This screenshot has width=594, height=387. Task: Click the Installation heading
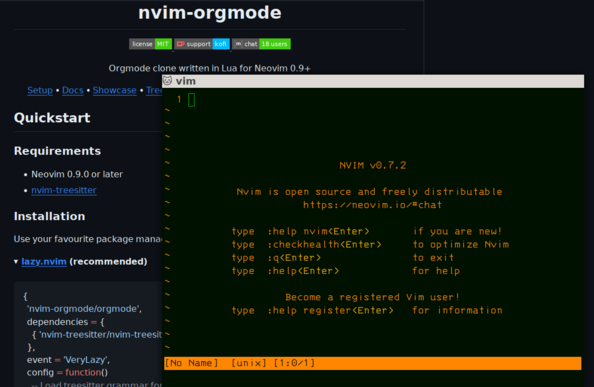coord(49,216)
